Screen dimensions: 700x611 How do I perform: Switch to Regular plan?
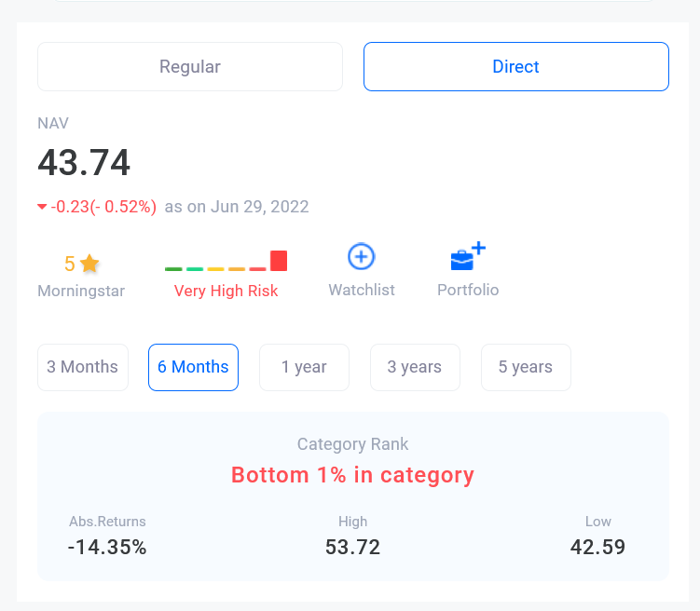pyautogui.click(x=190, y=67)
